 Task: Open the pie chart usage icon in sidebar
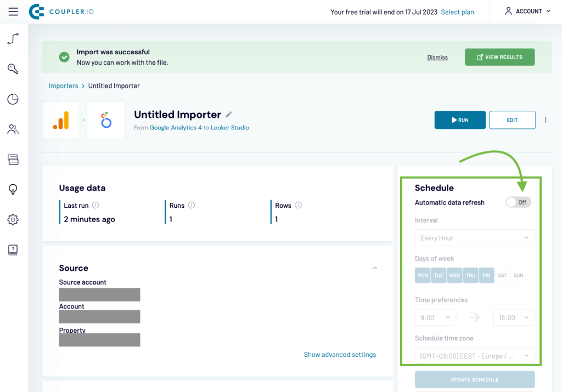(13, 99)
